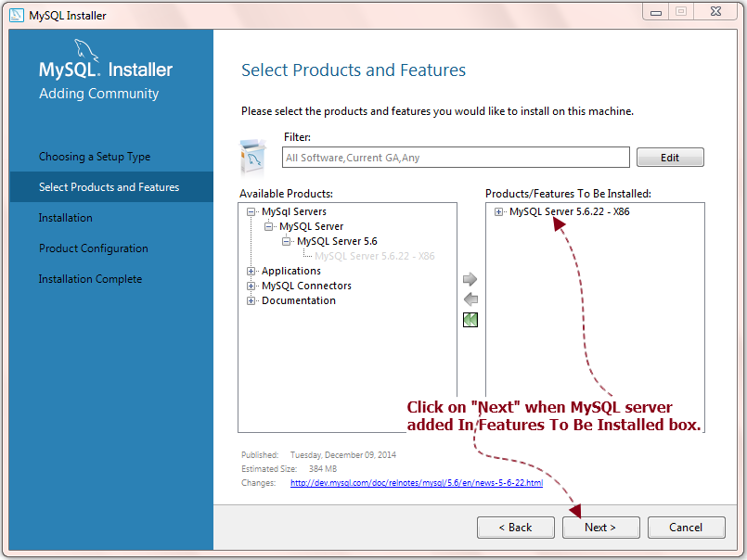
Task: Select the MySQL Server tree item
Action: 311,226
